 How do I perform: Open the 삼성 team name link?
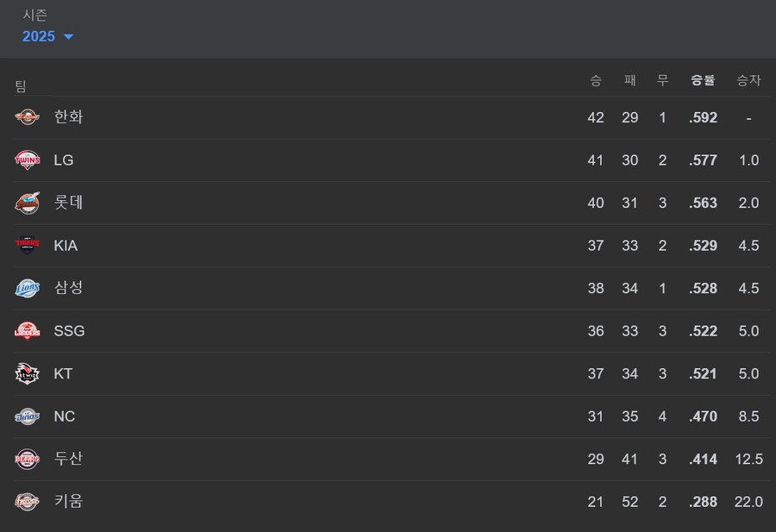point(68,288)
